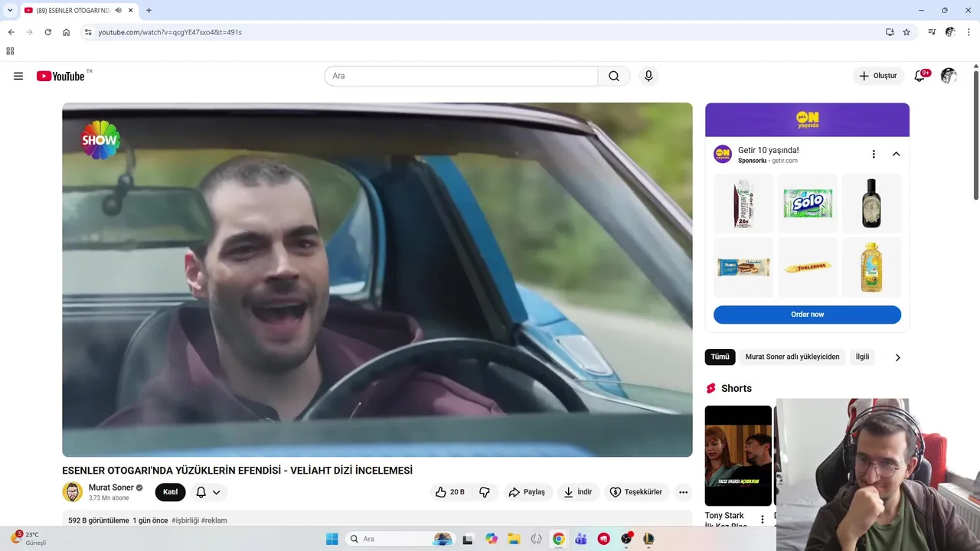Click the Getir 10 yaşında! ad title
The width and height of the screenshot is (980, 551).
[768, 150]
